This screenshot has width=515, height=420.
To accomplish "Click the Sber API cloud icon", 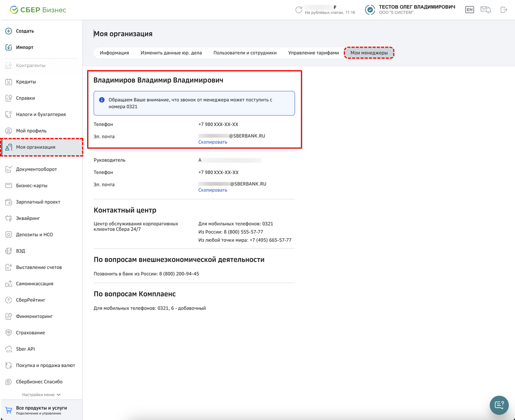I will 9,349.
